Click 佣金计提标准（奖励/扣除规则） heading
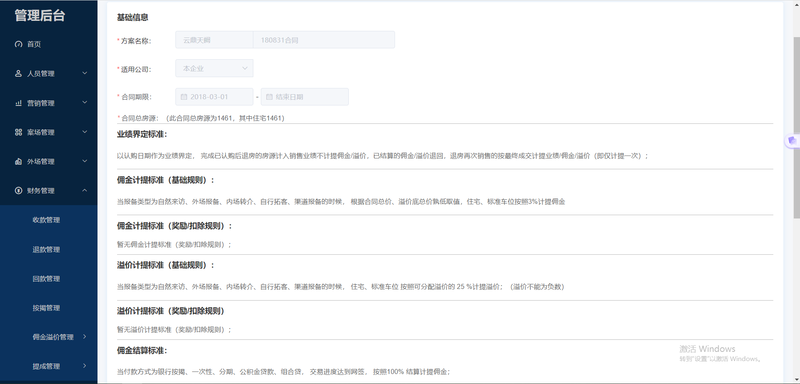The height and width of the screenshot is (384, 800). click(x=175, y=225)
